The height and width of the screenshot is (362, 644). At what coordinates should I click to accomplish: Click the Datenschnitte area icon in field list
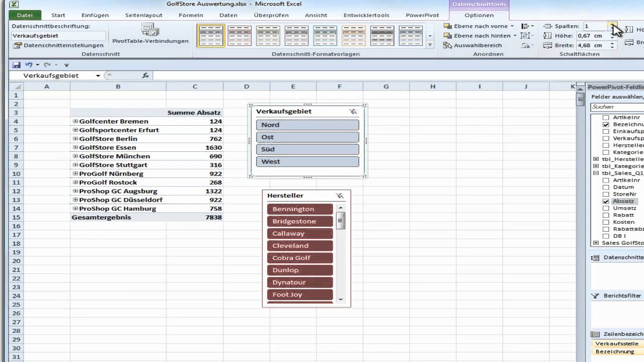(x=596, y=257)
